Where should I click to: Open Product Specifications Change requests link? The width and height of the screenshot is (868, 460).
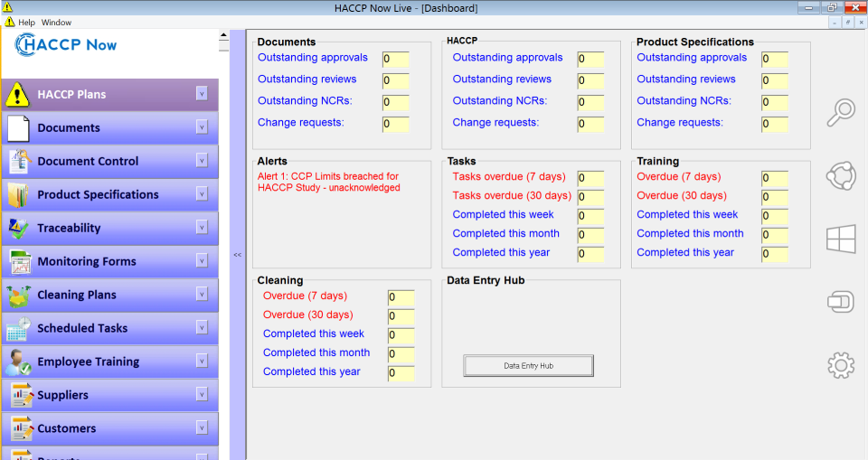pos(680,122)
